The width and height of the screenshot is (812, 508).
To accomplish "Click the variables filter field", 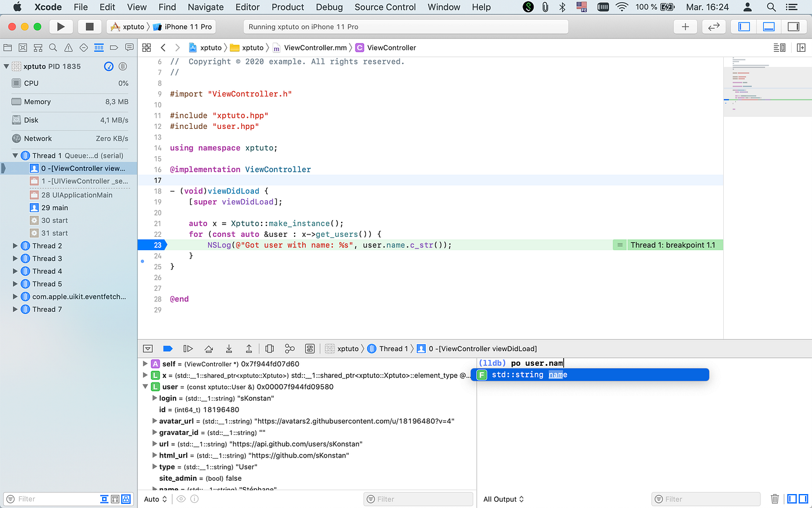I will coord(418,499).
